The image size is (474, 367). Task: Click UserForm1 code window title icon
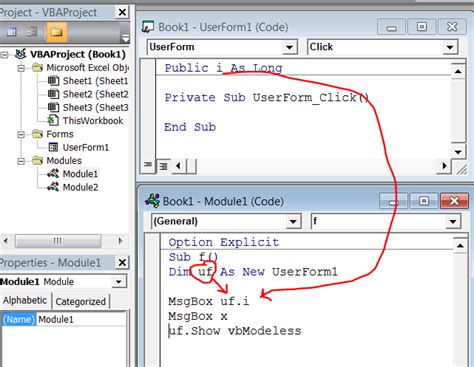point(148,27)
